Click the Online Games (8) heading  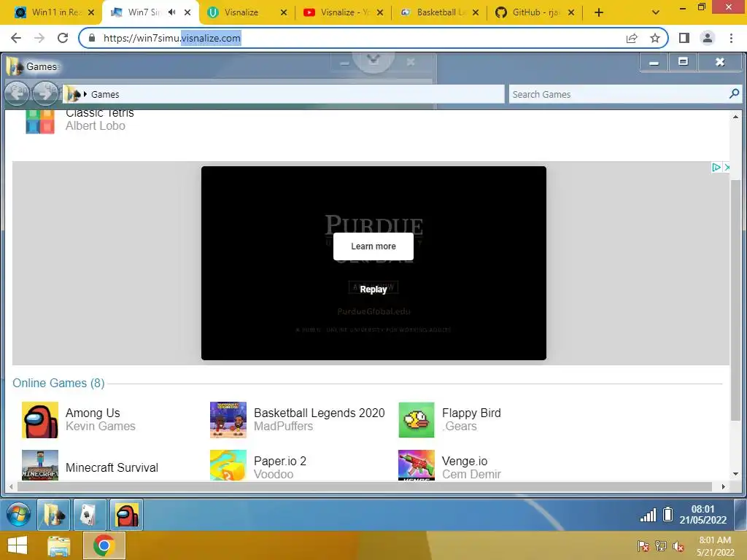click(x=58, y=383)
